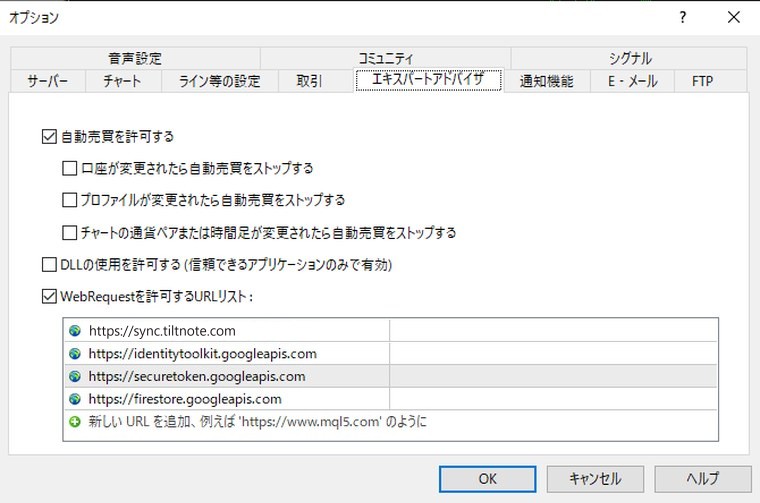Select https://sync.tiltnote.com URL row
This screenshot has height=503, width=760.
coord(391,331)
